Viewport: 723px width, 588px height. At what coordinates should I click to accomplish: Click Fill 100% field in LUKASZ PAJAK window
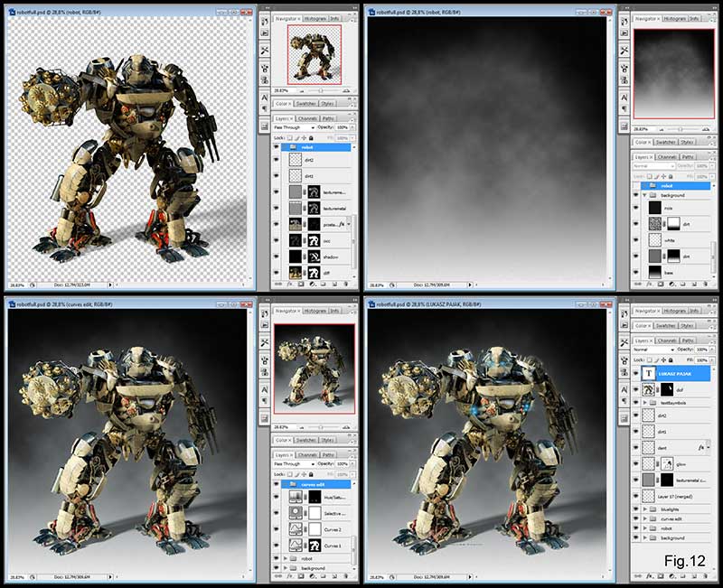(702, 359)
